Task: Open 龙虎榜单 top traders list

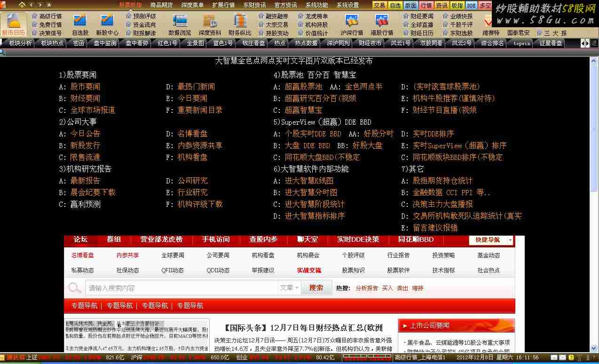Action: click(313, 16)
